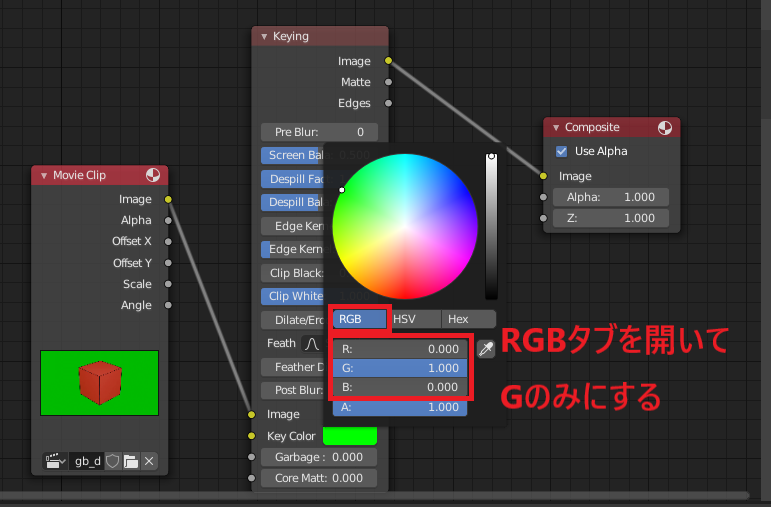Click the color wheel picker
Screen dimensions: 771x507
405,227
